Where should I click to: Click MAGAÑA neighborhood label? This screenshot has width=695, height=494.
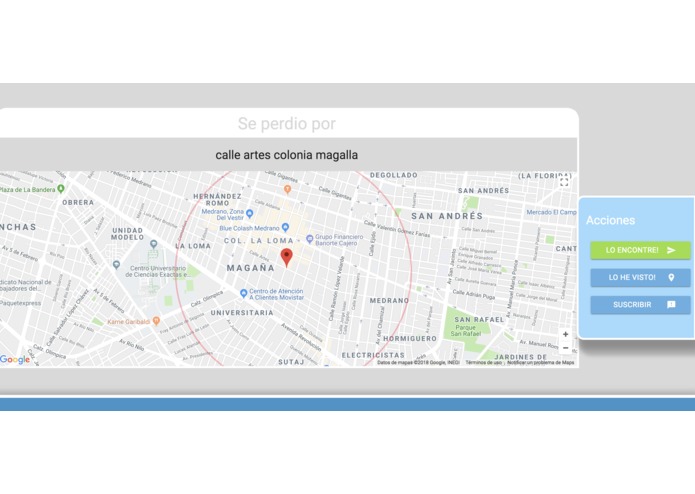(x=250, y=268)
